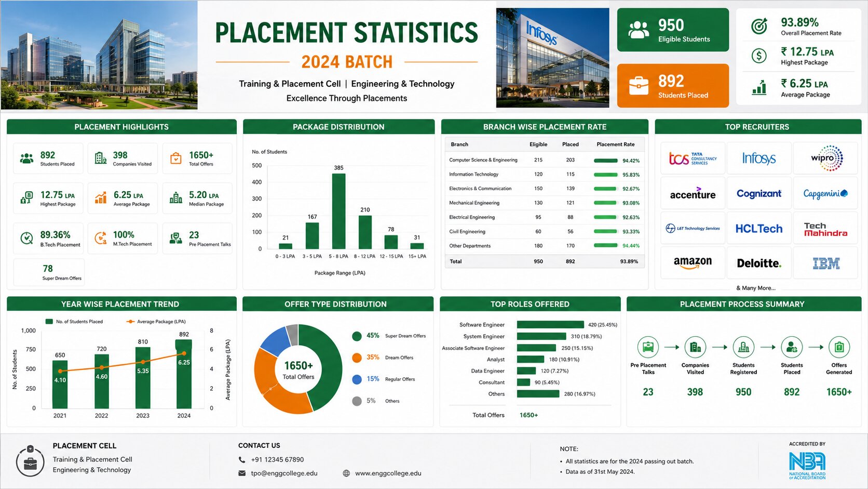Click the phone icon under Contact Us

coord(242,460)
